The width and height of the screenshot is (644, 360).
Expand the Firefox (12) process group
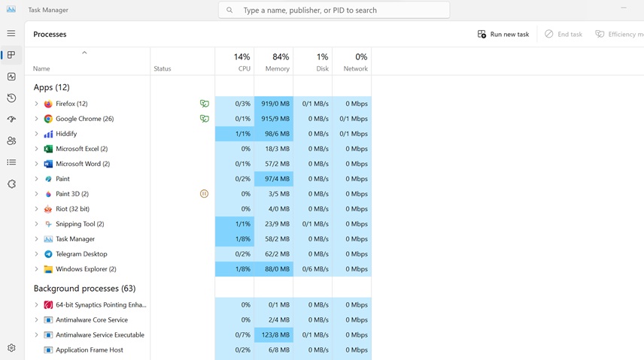tap(36, 104)
